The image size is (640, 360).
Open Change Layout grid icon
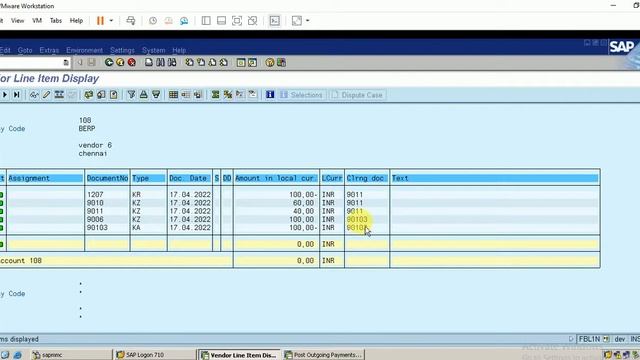[173, 95]
